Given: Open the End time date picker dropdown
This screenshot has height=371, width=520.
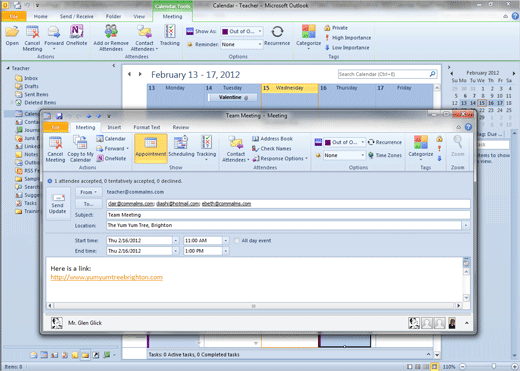Looking at the screenshot, I should (x=176, y=251).
